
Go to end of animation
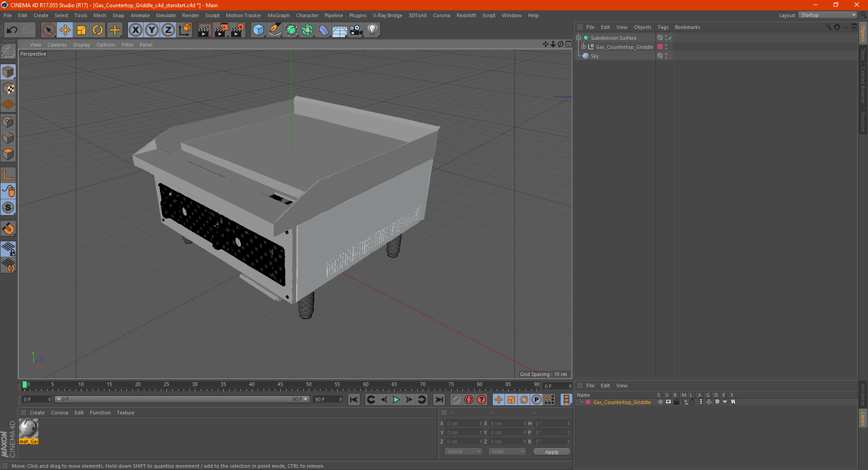point(439,399)
